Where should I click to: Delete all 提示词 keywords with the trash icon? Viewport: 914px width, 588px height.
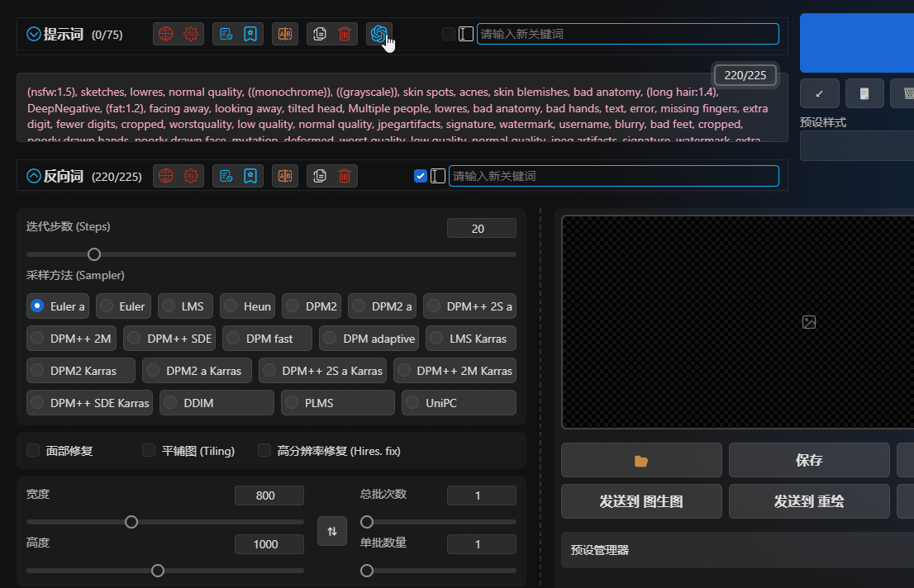click(345, 34)
